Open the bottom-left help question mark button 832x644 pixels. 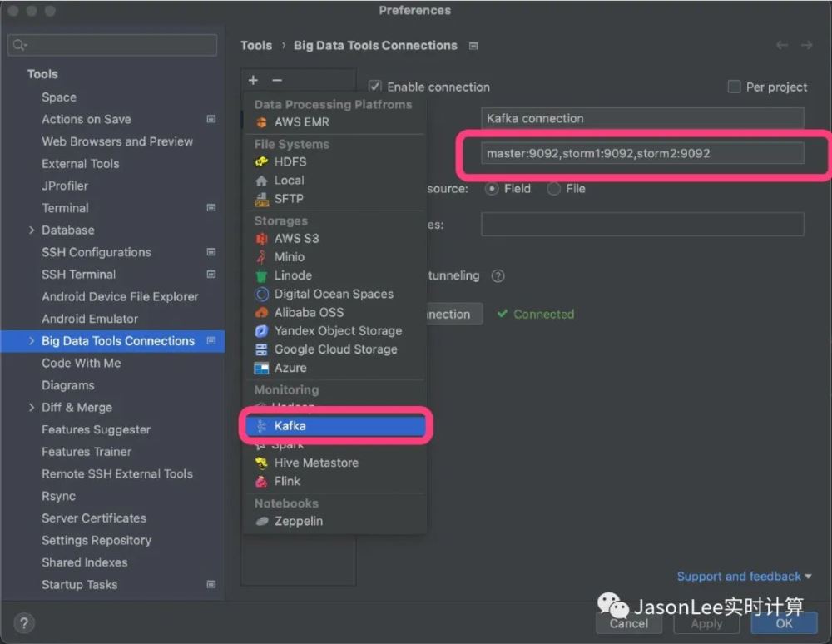coord(24,622)
